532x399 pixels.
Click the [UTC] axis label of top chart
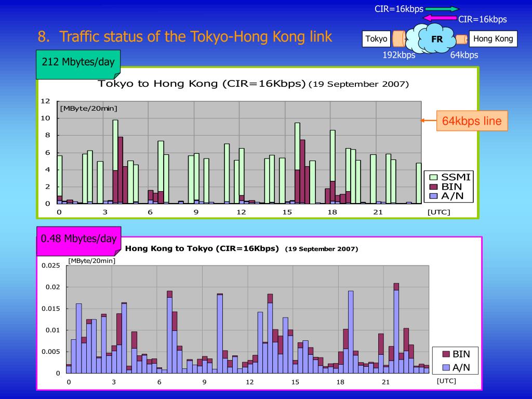[x=438, y=212]
